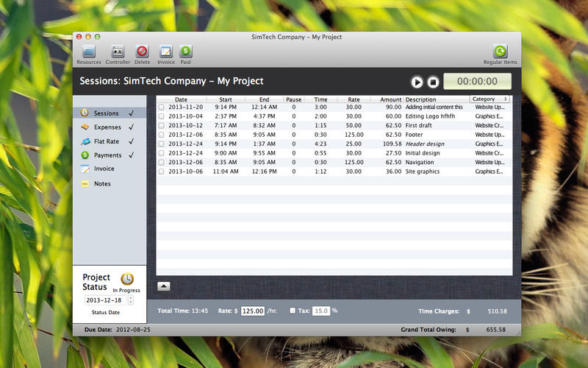Screen dimensions: 588x368
Task: Open the Category column dropdown
Action: pyautogui.click(x=490, y=99)
